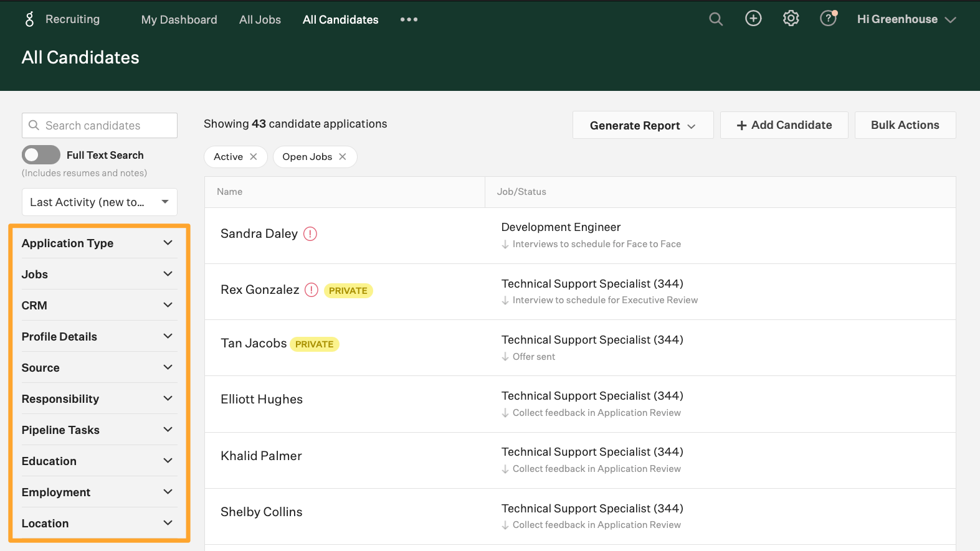Click alert icon next to Sandra Daley
Viewport: 980px width, 551px height.
310,234
